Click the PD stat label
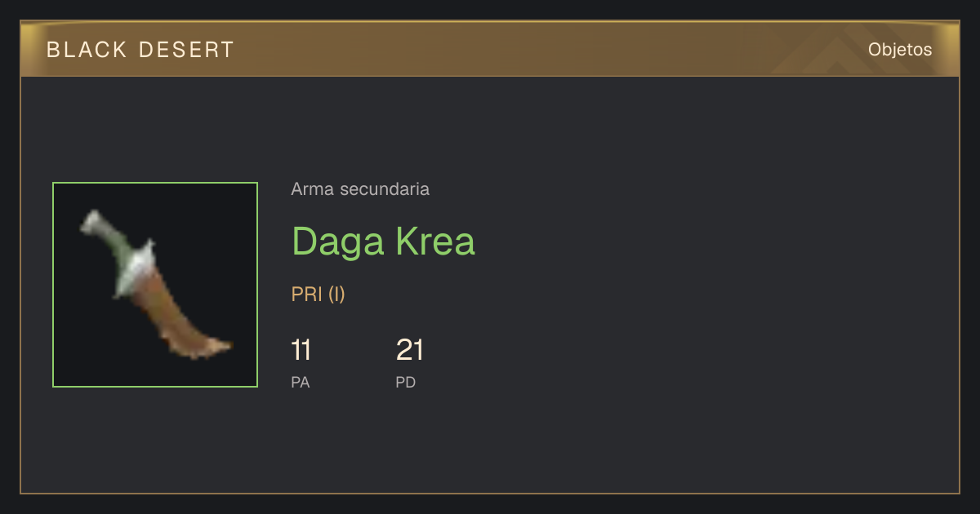Screen dimensions: 980x514 click(x=406, y=382)
